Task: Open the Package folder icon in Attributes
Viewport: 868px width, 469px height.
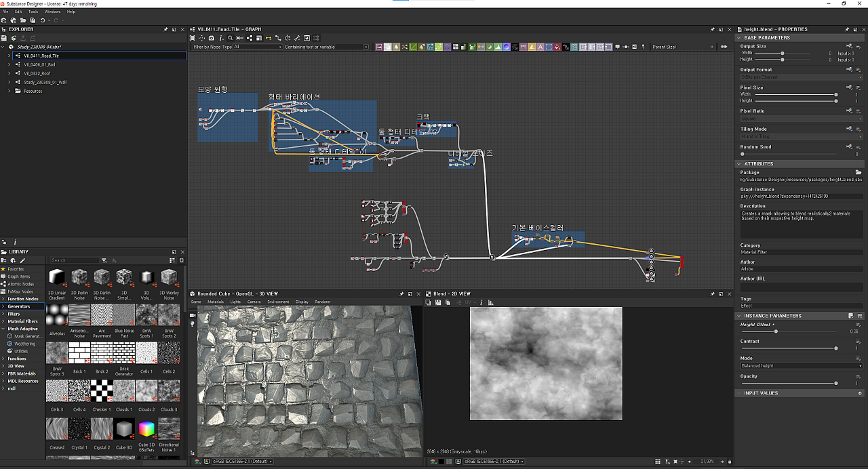Action: pyautogui.click(x=859, y=172)
